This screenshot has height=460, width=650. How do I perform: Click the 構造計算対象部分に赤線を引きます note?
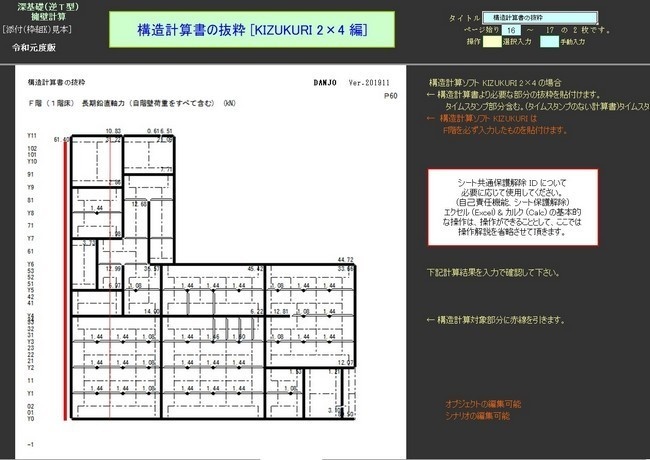pos(495,320)
